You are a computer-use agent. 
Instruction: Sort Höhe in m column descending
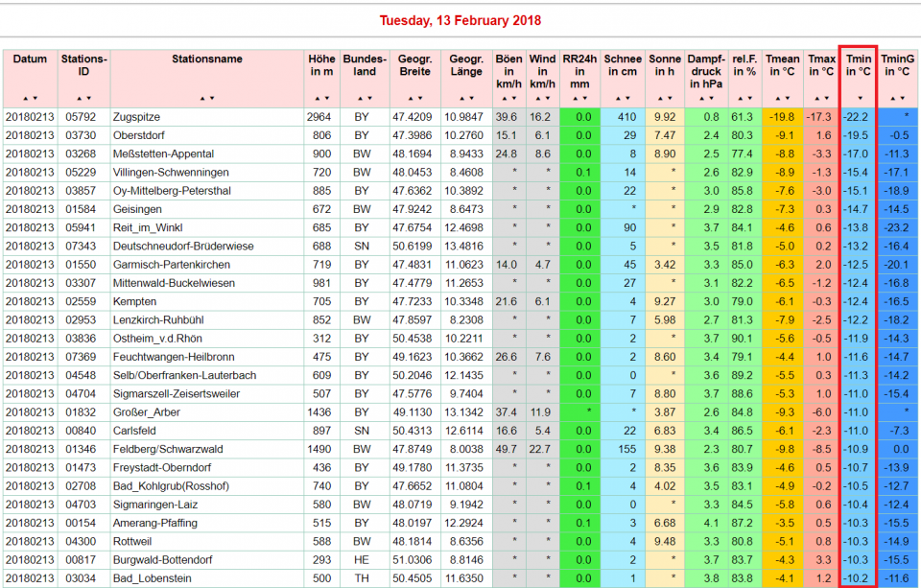click(x=326, y=99)
